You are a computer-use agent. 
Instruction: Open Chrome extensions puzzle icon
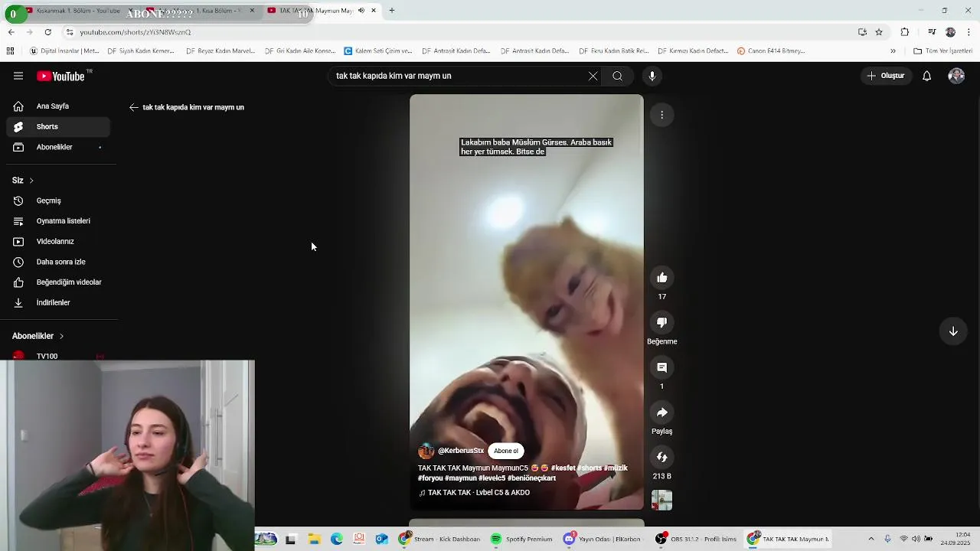click(x=905, y=32)
